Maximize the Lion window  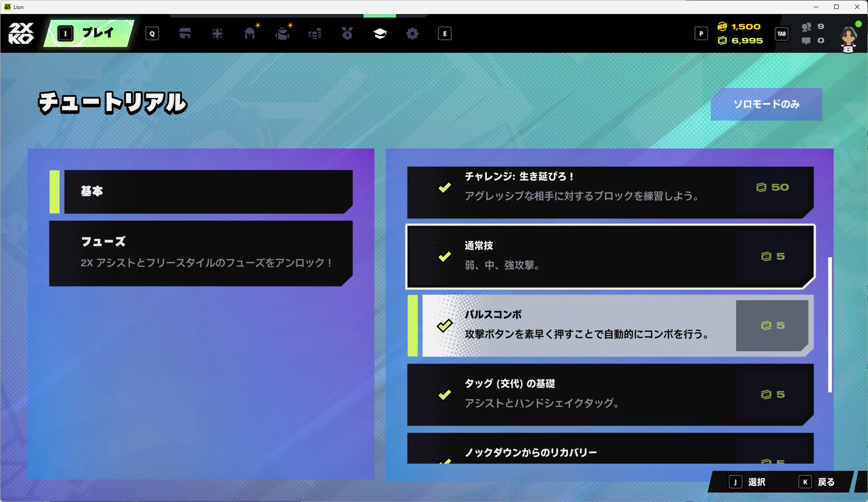pos(836,7)
